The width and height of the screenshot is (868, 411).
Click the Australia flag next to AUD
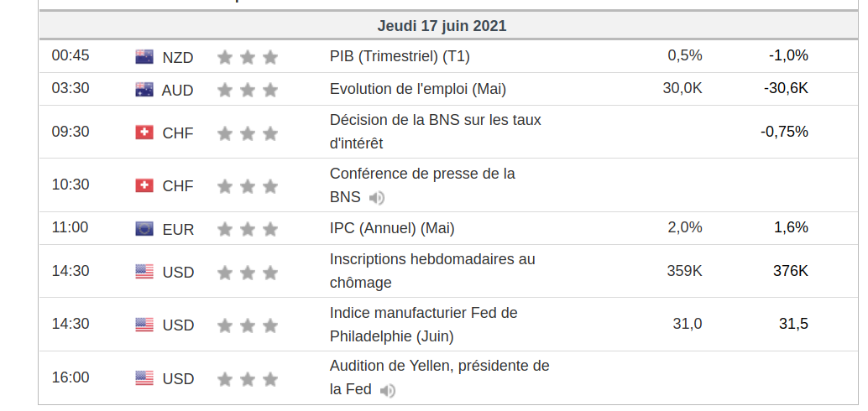(144, 90)
